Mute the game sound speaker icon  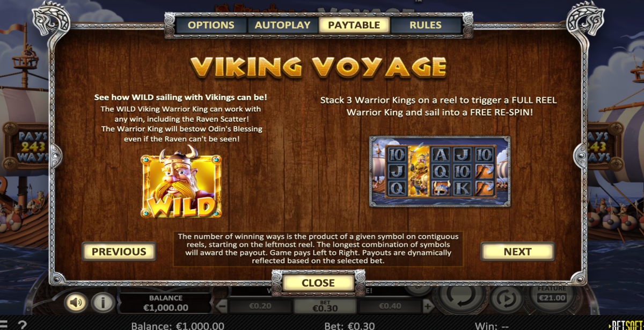coord(76,303)
